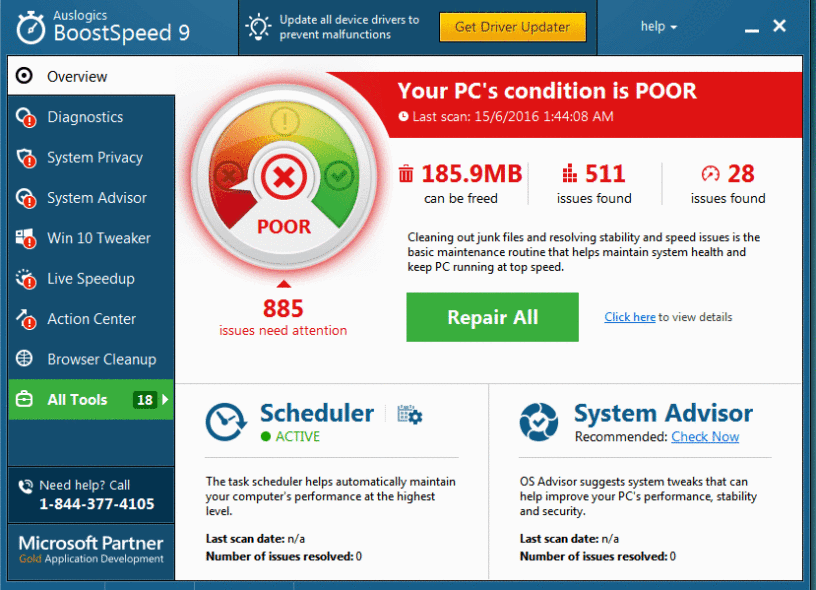Click the 185.9MB can be freed stat

click(x=461, y=184)
